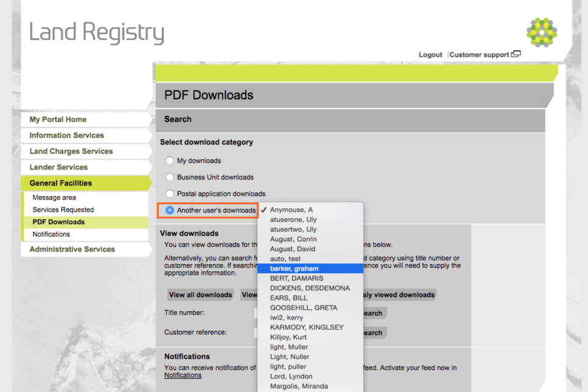
Task: Choose 'Anymouse, A' checked dropdown option
Action: pos(291,209)
